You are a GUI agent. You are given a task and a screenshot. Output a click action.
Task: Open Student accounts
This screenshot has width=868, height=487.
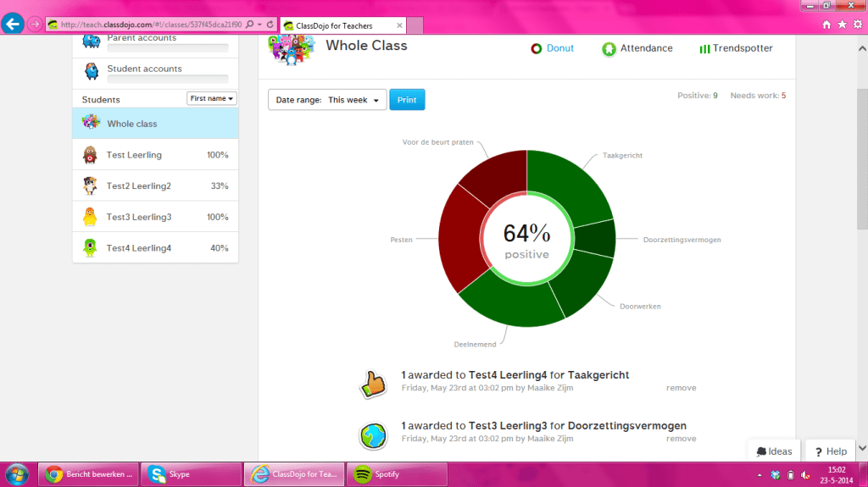155,73
